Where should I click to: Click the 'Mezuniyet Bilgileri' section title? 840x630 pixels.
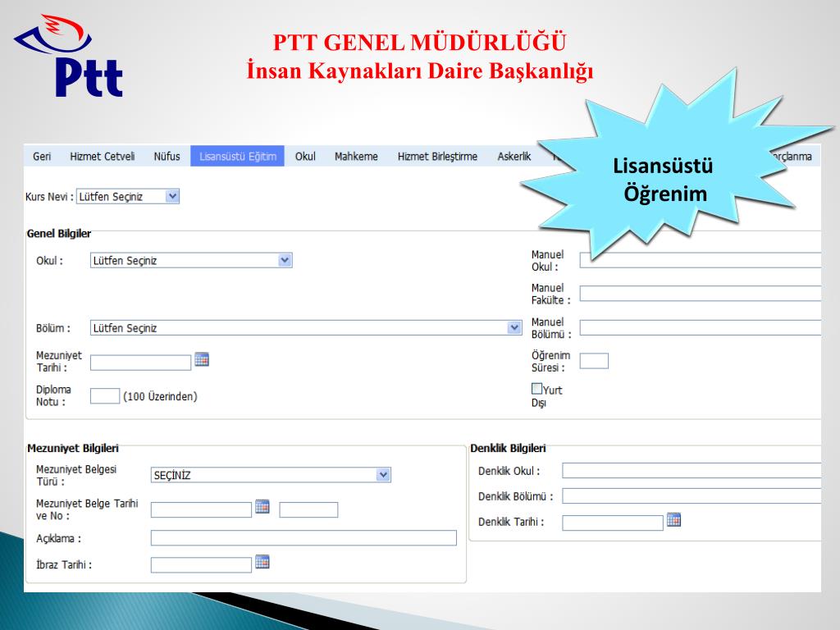73,449
